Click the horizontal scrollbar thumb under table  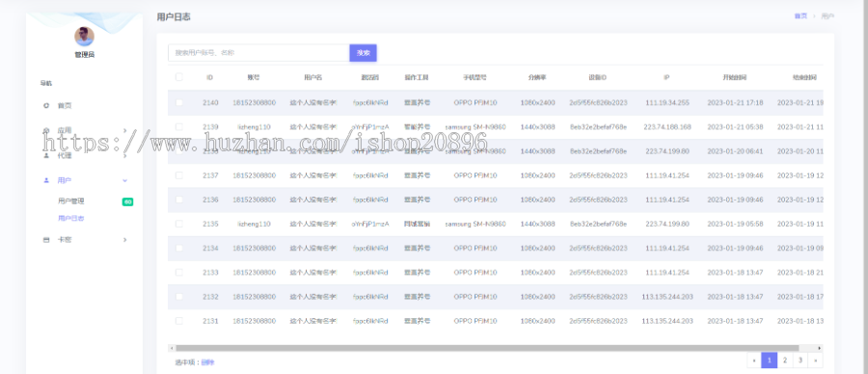point(487,348)
